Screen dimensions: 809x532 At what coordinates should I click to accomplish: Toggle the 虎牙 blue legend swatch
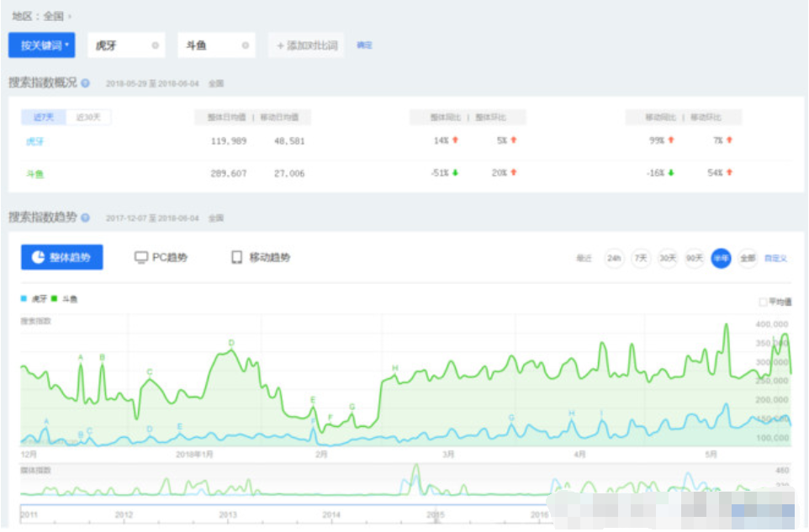(24, 298)
